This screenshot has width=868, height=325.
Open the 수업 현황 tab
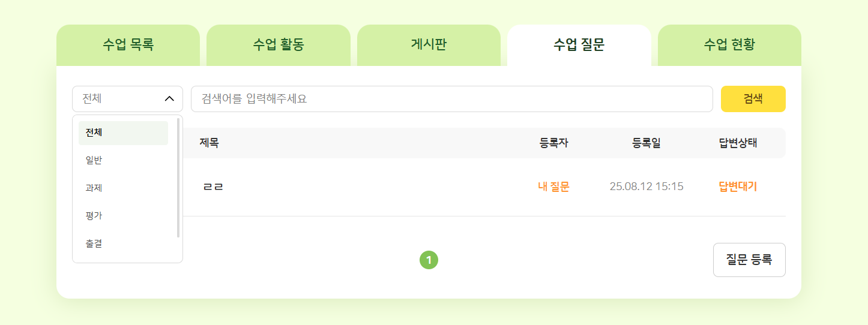729,45
